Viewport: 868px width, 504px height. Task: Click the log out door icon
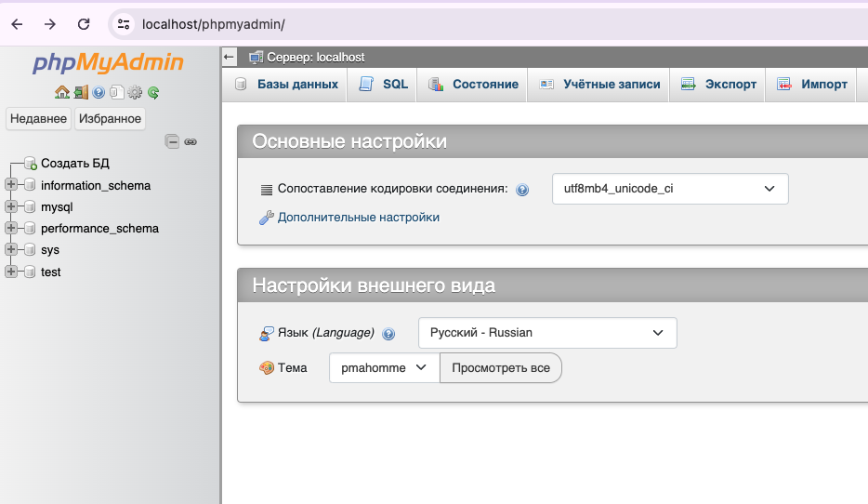tap(81, 92)
